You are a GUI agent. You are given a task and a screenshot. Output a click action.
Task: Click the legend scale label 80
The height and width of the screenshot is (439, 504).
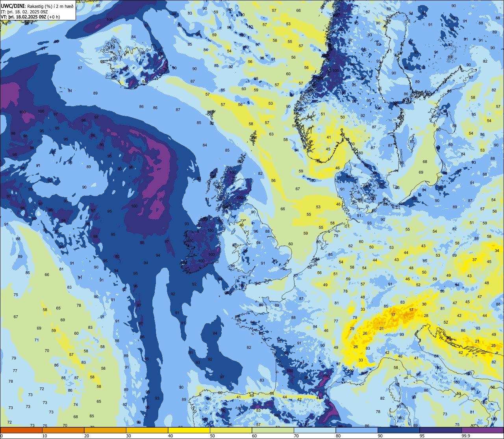coord(338,436)
